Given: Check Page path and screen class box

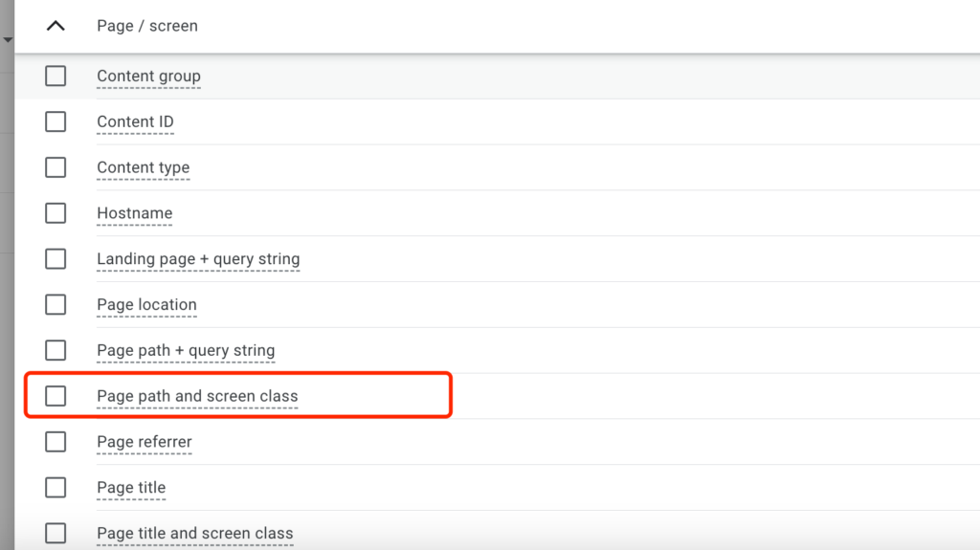Looking at the screenshot, I should (x=56, y=396).
